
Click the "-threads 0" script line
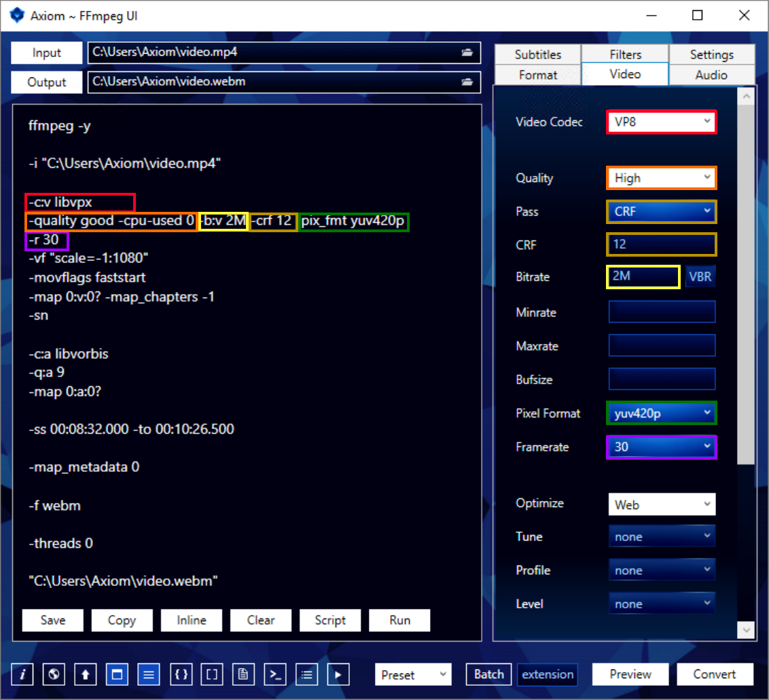(x=61, y=543)
